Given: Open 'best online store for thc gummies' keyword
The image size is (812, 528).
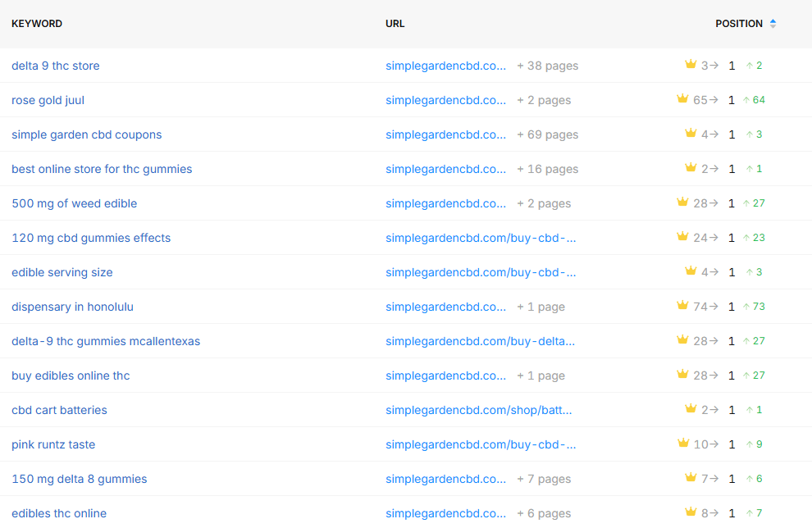Looking at the screenshot, I should (x=102, y=169).
